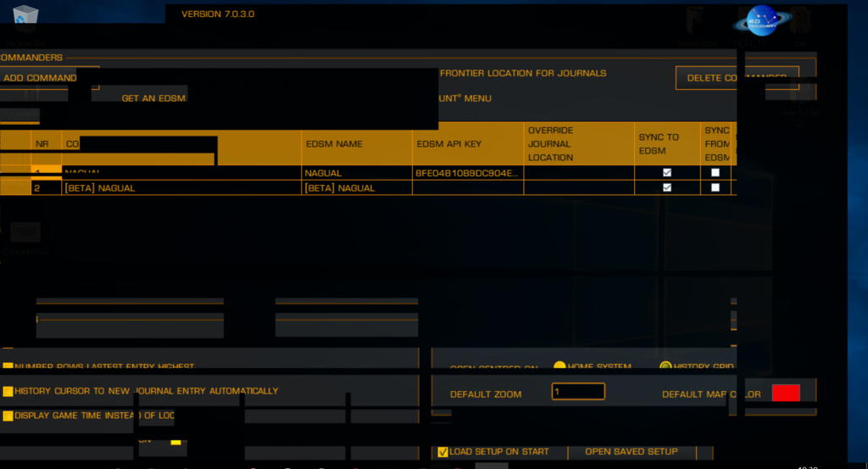Screen dimensions: 868x469
Task: Click the Delete Commander button
Action: (737, 78)
